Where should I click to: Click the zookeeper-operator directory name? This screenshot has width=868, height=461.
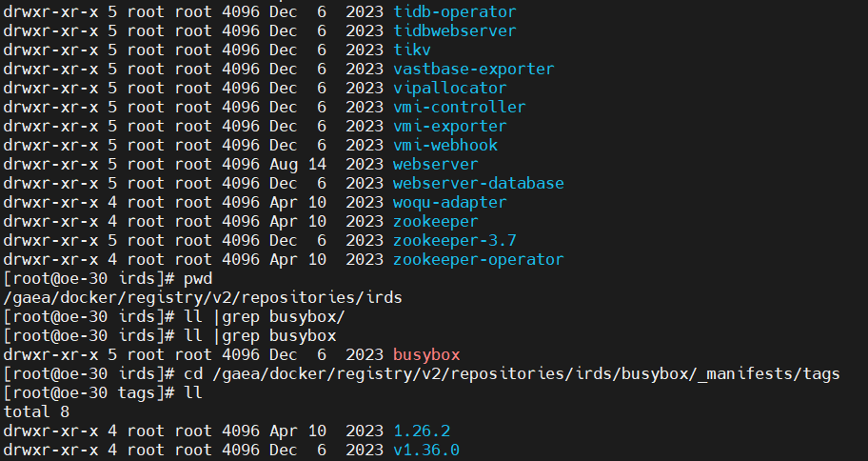(x=478, y=260)
